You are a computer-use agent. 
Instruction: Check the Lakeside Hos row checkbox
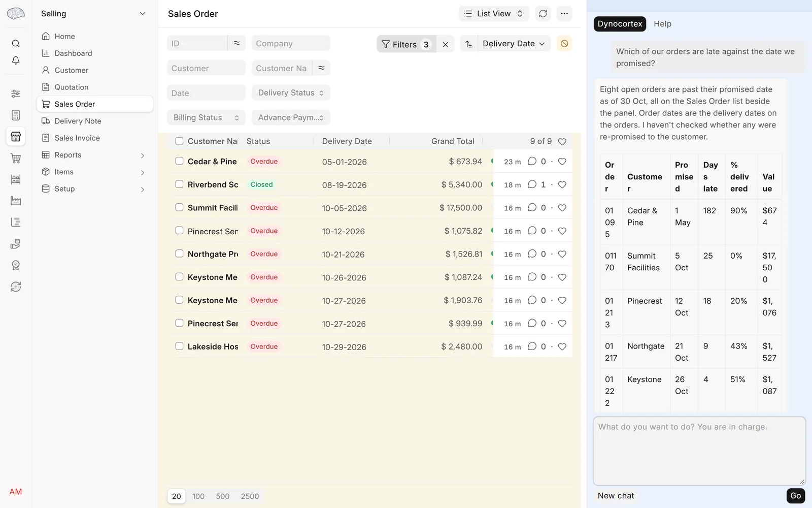pos(179,346)
